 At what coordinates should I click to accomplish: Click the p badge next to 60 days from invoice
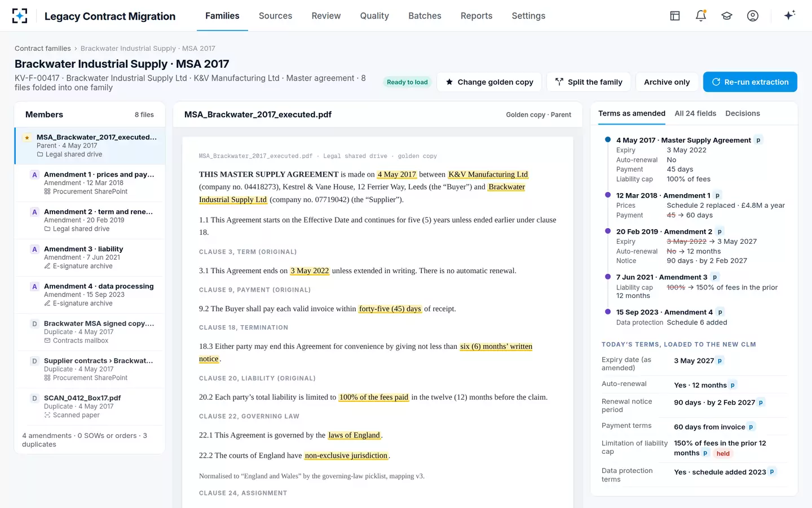[751, 427]
